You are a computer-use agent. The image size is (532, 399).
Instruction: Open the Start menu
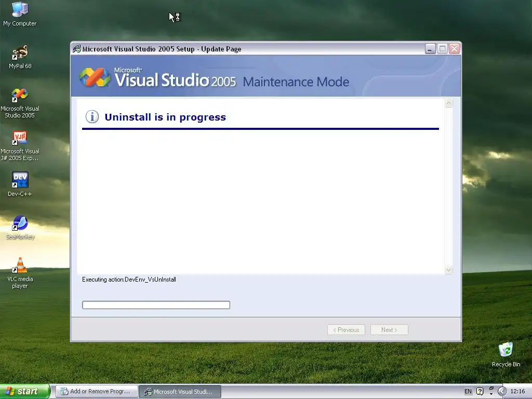click(25, 391)
